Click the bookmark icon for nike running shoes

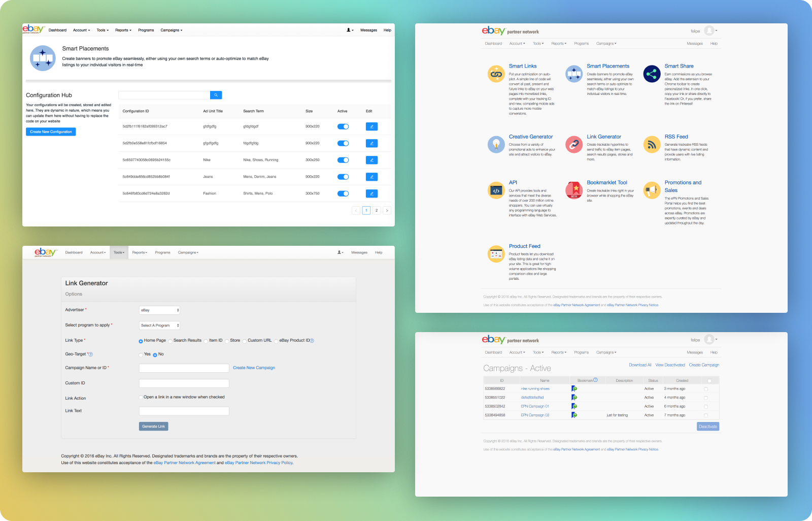(x=574, y=388)
